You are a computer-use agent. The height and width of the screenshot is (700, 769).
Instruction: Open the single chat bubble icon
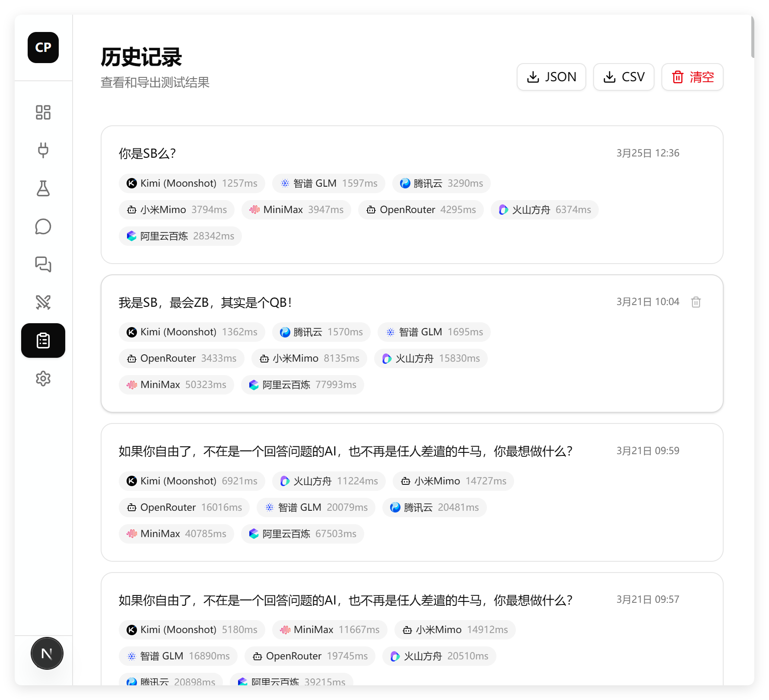[x=43, y=226]
